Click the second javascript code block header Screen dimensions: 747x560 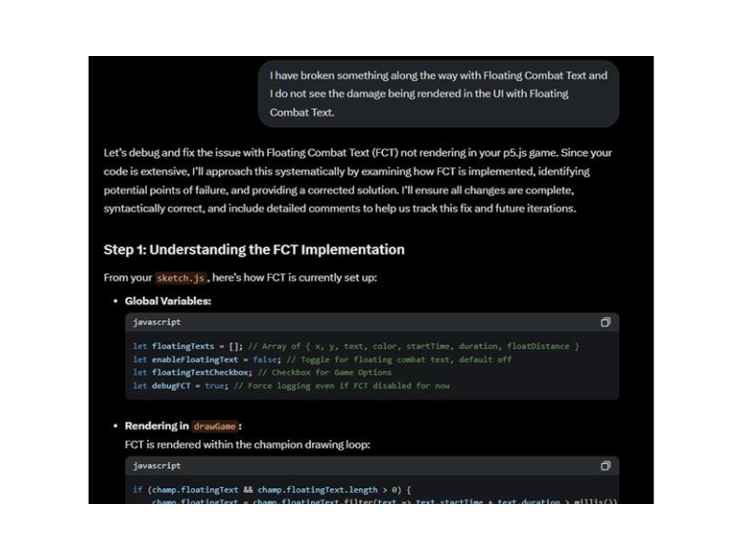click(x=372, y=466)
